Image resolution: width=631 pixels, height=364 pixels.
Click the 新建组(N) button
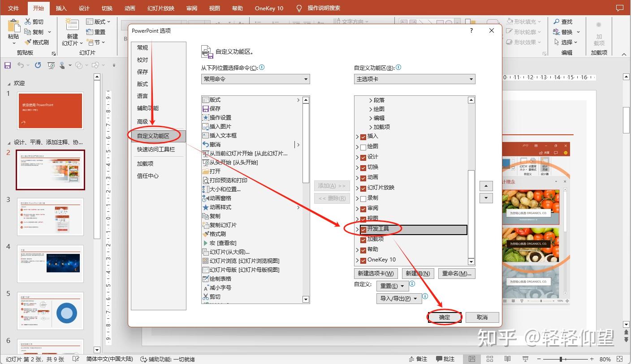(x=418, y=273)
